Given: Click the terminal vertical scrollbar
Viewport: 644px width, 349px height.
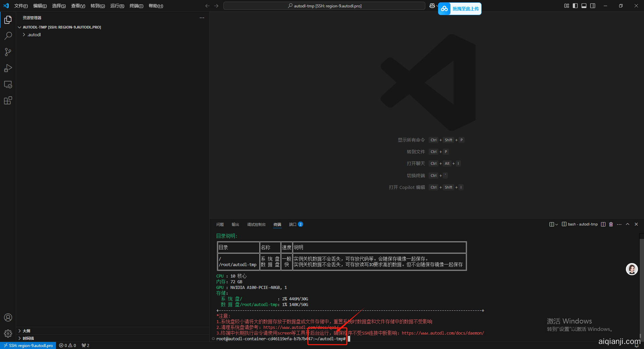Looking at the screenshot, I should click(641, 285).
